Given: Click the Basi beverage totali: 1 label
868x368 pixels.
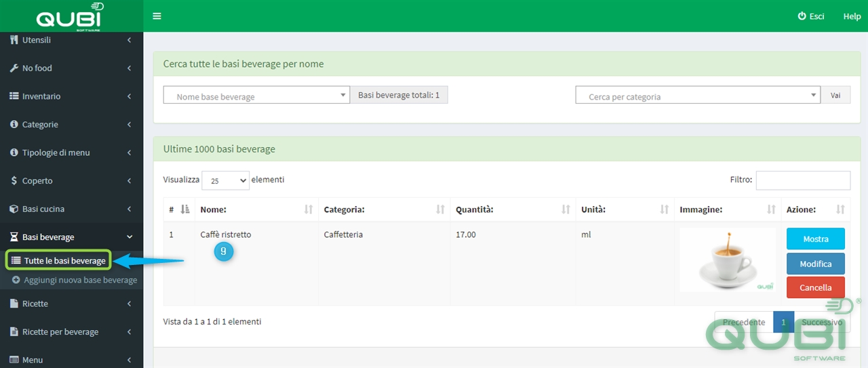Looking at the screenshot, I should pos(399,95).
